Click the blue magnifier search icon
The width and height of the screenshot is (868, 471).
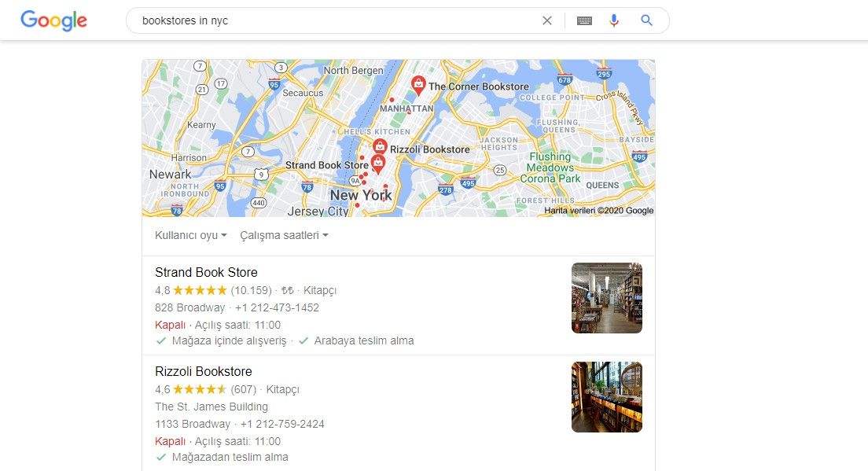pyautogui.click(x=646, y=20)
